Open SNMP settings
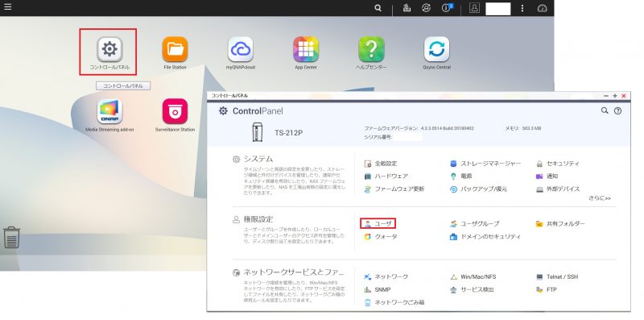 [378, 289]
